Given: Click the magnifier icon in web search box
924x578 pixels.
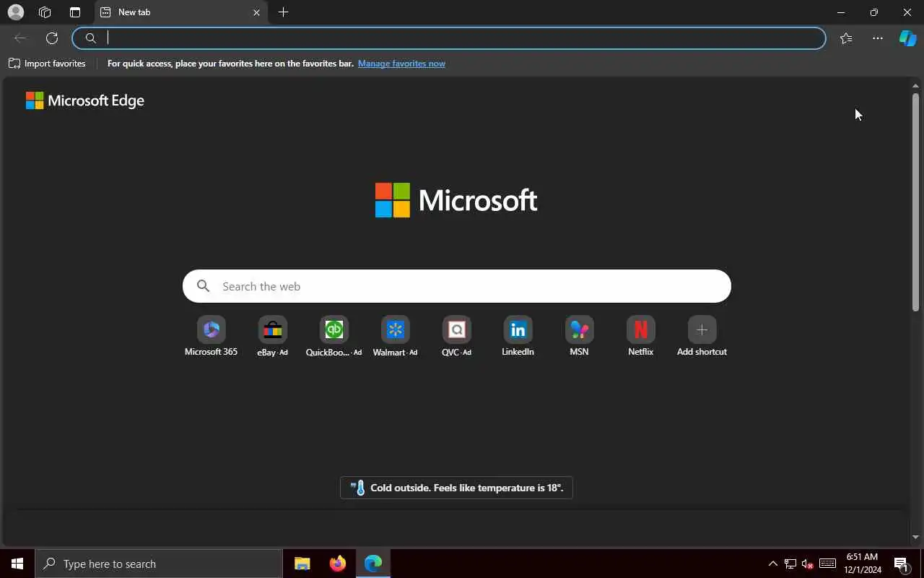Looking at the screenshot, I should (204, 286).
